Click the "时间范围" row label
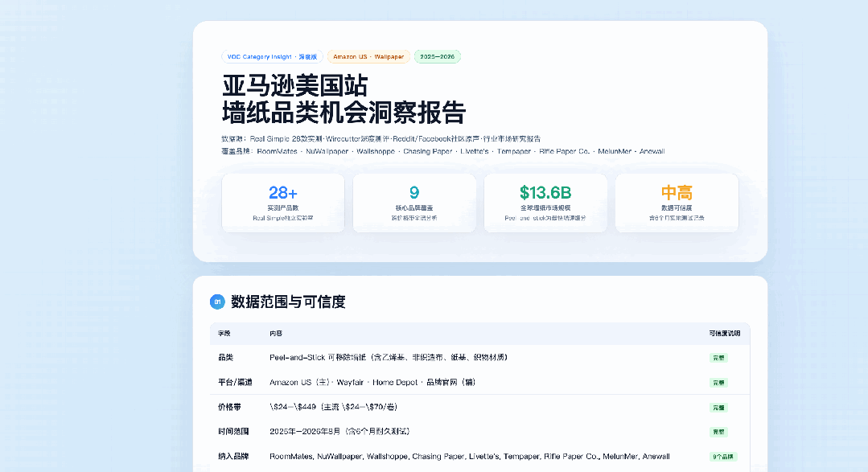This screenshot has width=868, height=472. (233, 431)
